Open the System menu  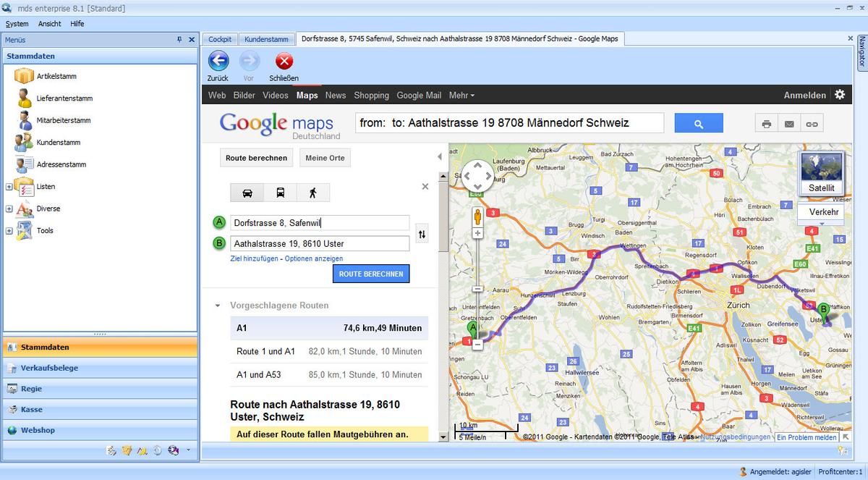pos(17,23)
